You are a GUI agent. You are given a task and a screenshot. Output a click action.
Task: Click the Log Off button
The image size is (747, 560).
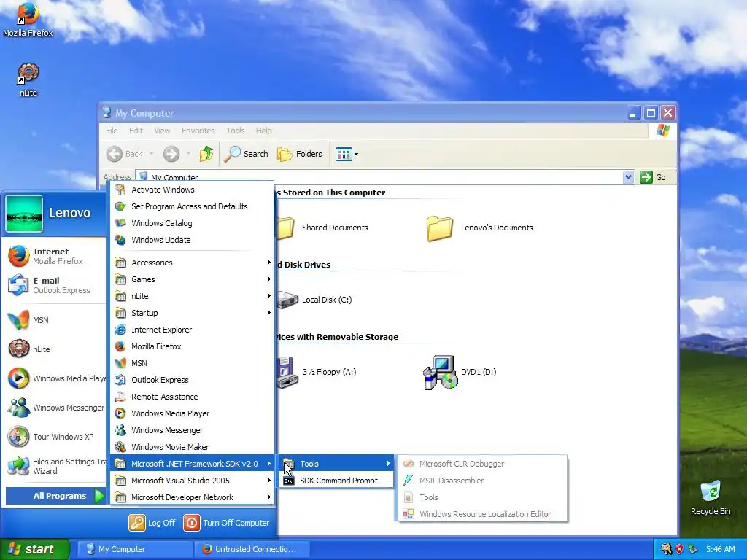(x=152, y=523)
